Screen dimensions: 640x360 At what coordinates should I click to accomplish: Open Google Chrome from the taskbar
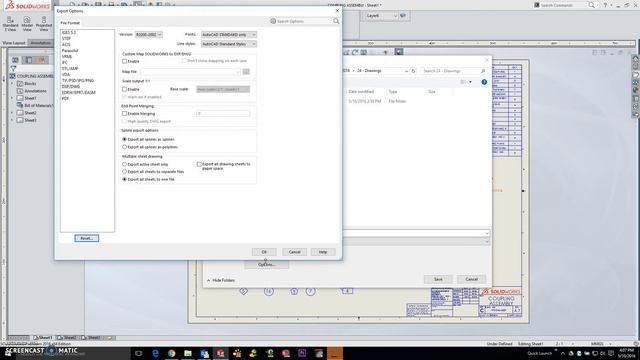(171, 353)
